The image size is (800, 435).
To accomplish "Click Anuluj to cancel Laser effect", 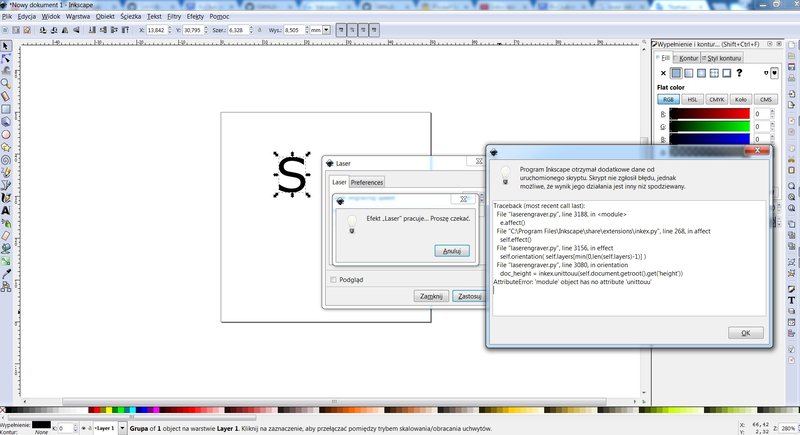I will (452, 251).
